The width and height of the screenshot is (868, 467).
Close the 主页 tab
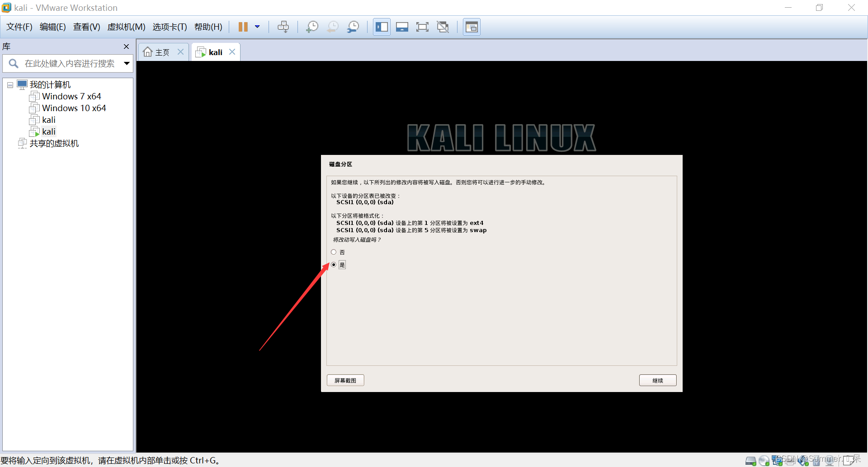[180, 52]
